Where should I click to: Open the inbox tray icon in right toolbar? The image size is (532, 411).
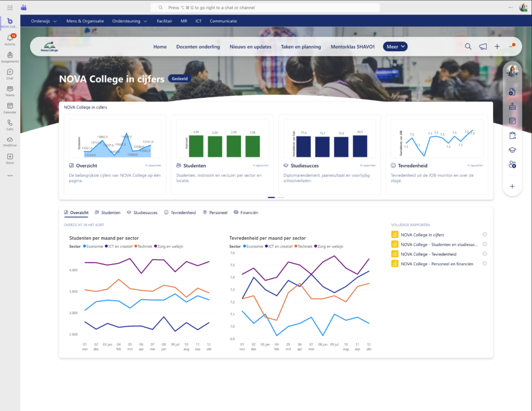[512, 106]
